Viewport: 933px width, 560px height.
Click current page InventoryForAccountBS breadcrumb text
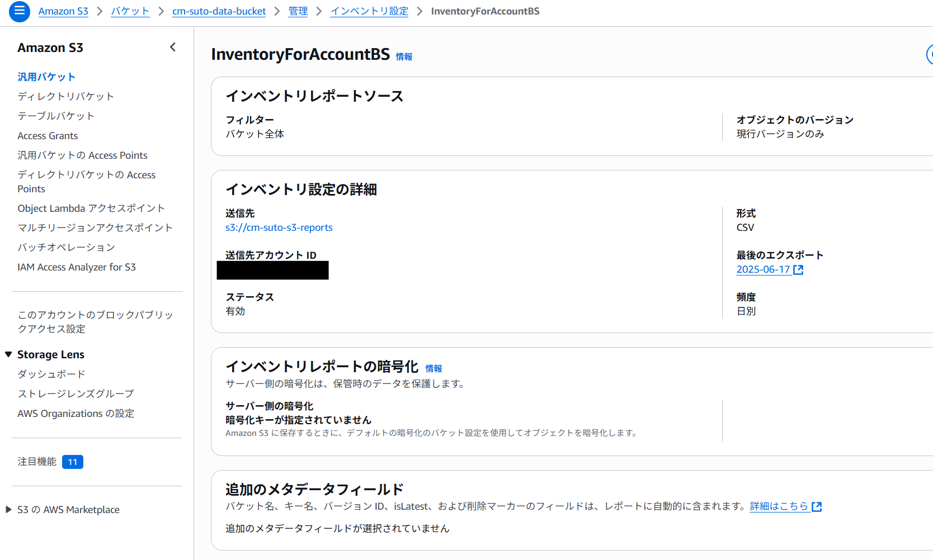coord(485,11)
